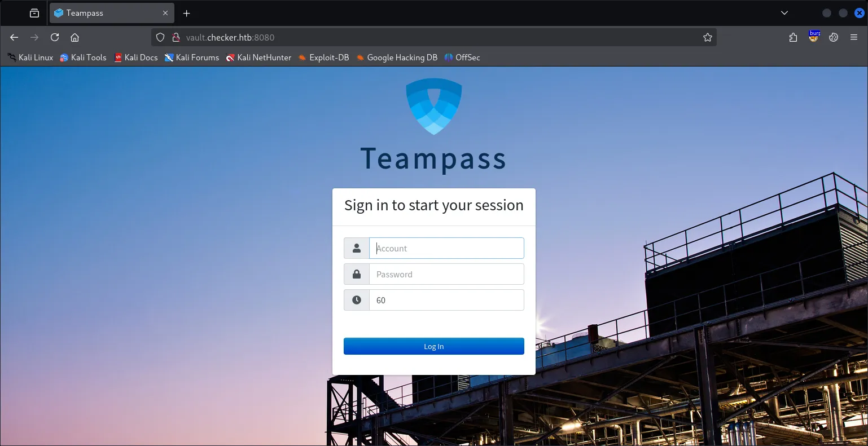Open the Kali Tools bookmark
This screenshot has width=868, height=446.
point(83,58)
